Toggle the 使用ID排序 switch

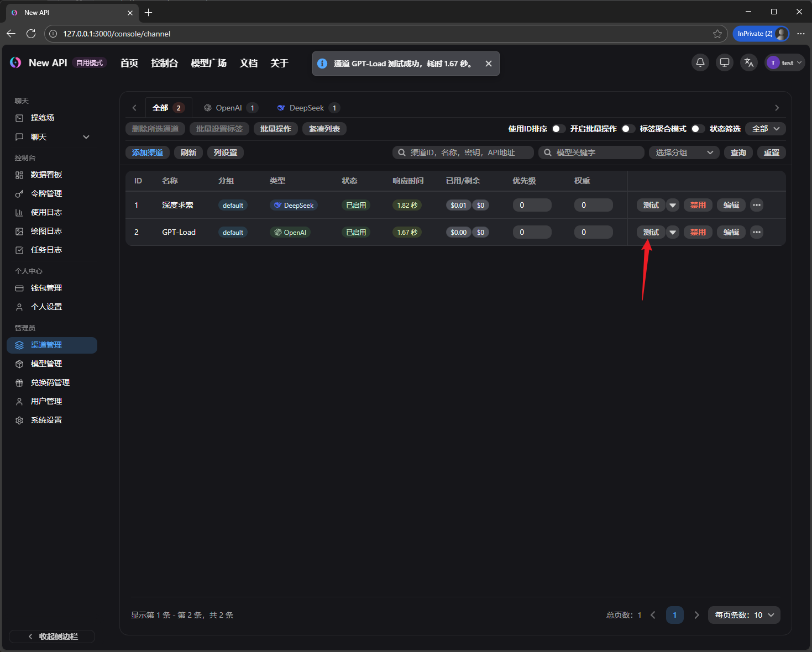click(x=558, y=129)
